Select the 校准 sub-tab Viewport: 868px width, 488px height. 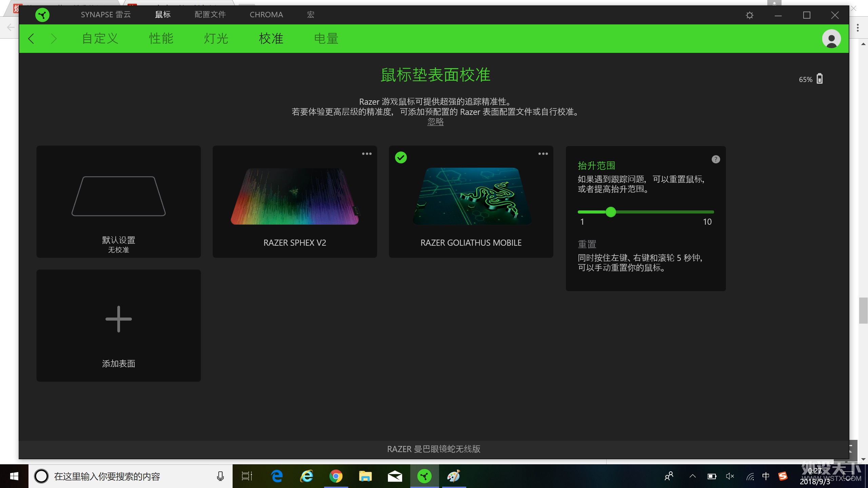tap(271, 39)
